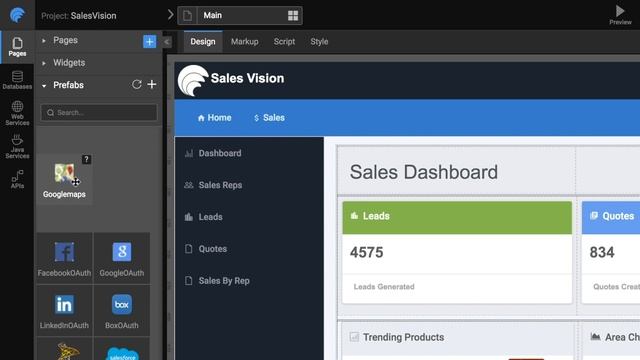Screen dimensions: 640x360
Task: Select the Trending Products panel title
Action: [403, 337]
